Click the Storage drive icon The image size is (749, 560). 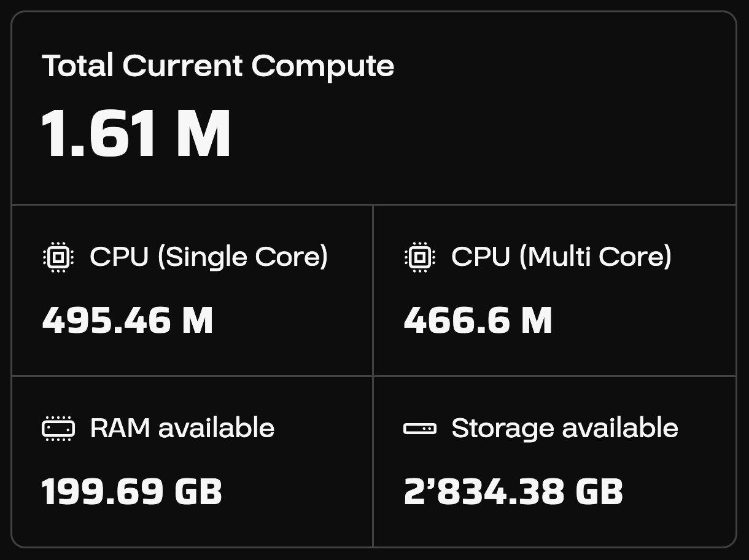[x=420, y=429]
